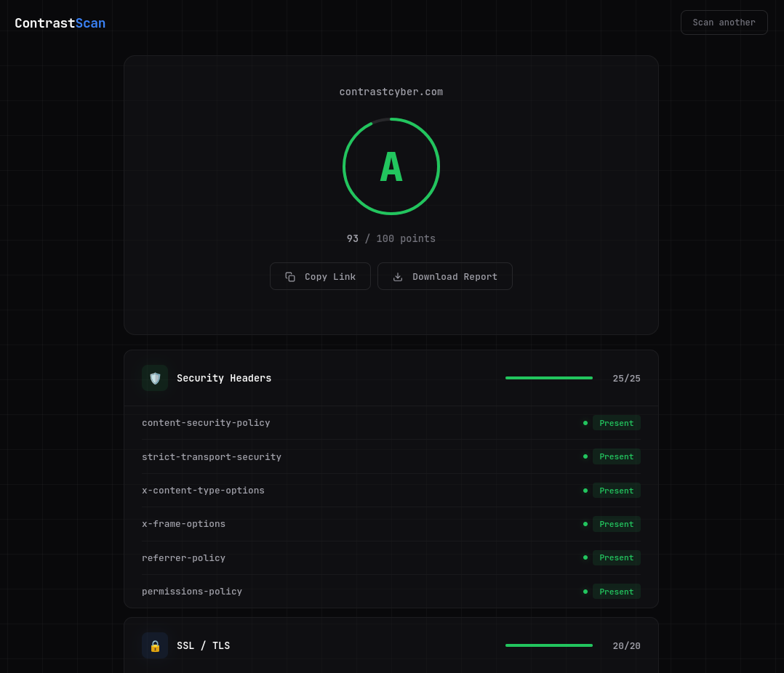Screen dimensions: 784x673
Task: Click green status dot for x-frame-options
Action: tap(585, 524)
